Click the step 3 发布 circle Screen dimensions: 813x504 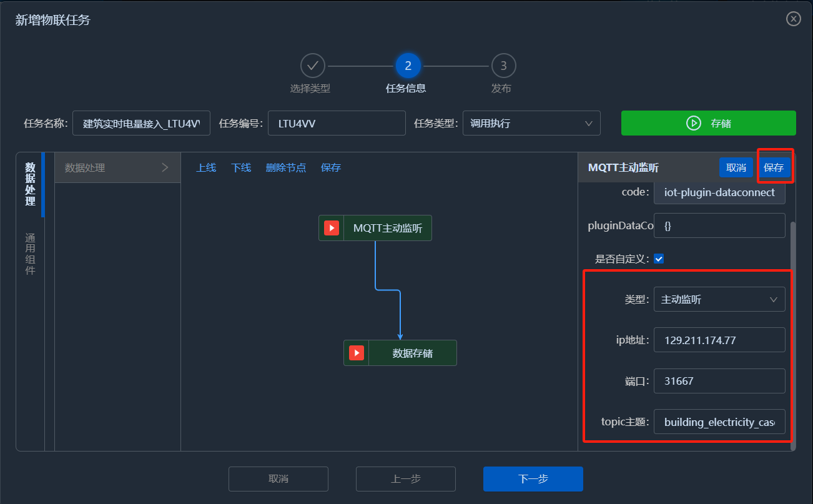point(503,66)
